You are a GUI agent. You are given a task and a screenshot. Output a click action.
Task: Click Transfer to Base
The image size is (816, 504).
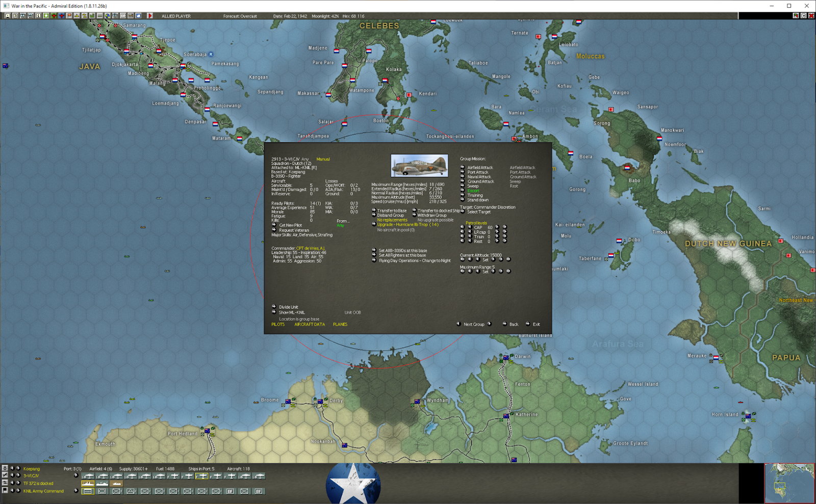[x=392, y=210]
